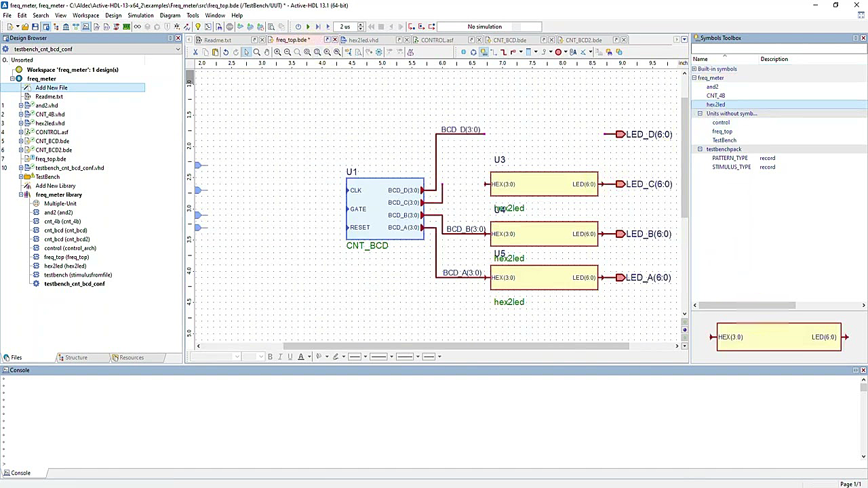Click the Save icon in the main toolbar

point(35,27)
